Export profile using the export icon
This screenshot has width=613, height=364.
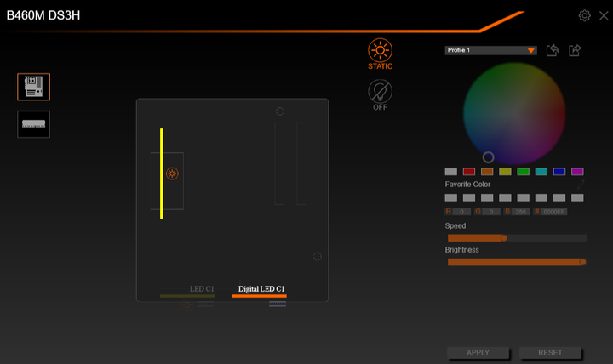click(575, 50)
